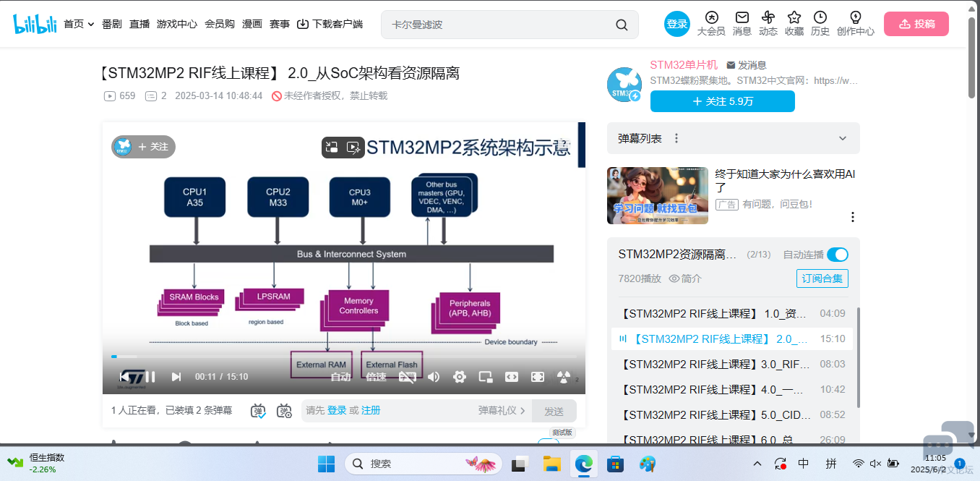
Task: Switch to wide screen mode
Action: coord(512,377)
